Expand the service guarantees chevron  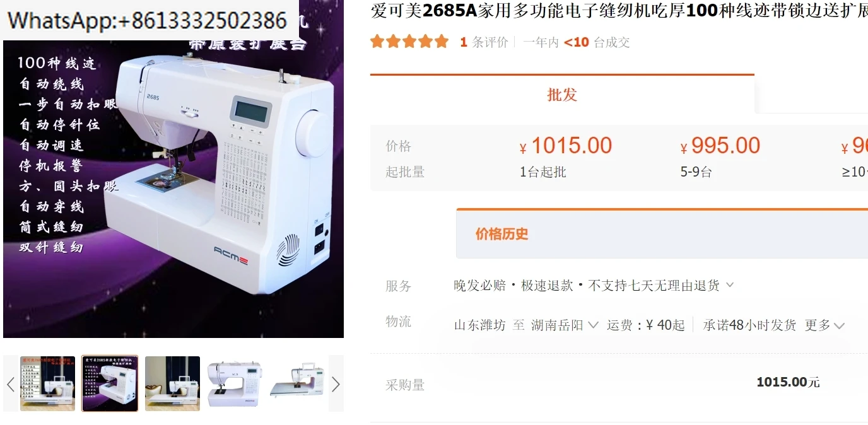point(730,285)
